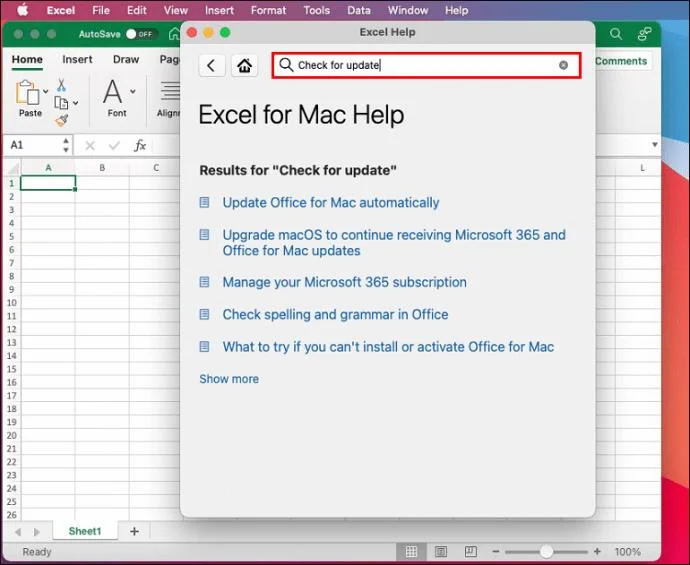690x565 pixels.
Task: Click the zoom slider handle
Action: point(546,551)
